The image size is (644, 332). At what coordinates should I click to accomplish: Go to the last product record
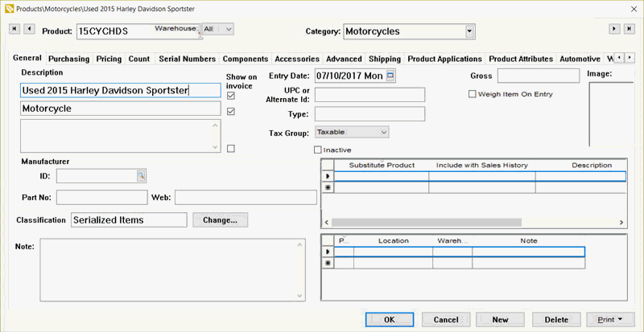[x=629, y=29]
